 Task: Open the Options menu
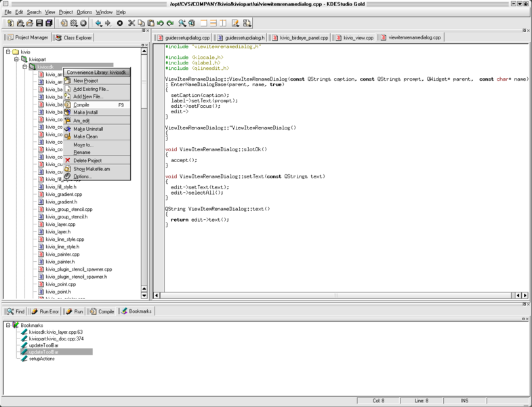click(84, 12)
